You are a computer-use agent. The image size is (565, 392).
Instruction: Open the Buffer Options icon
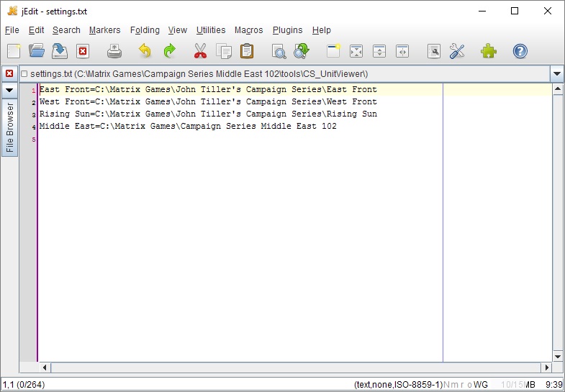point(434,51)
